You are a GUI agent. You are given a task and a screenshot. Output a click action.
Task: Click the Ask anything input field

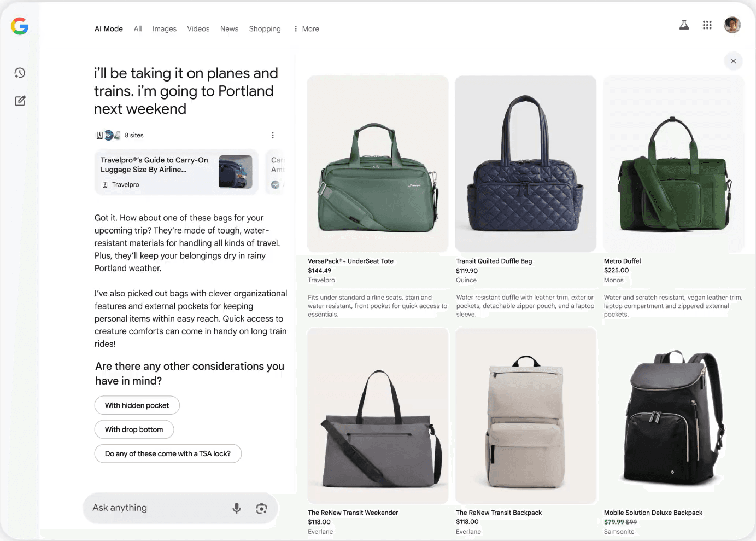pos(153,508)
